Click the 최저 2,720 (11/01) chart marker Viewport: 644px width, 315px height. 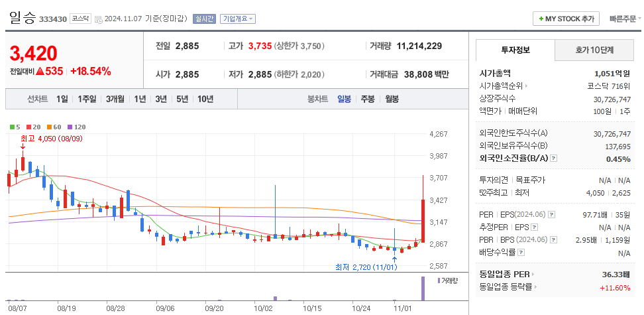pos(366,268)
